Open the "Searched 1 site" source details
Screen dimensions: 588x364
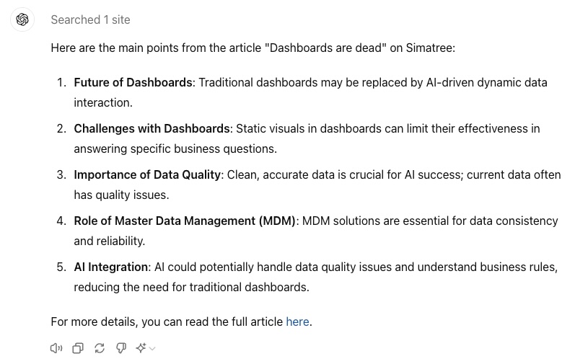pos(90,19)
